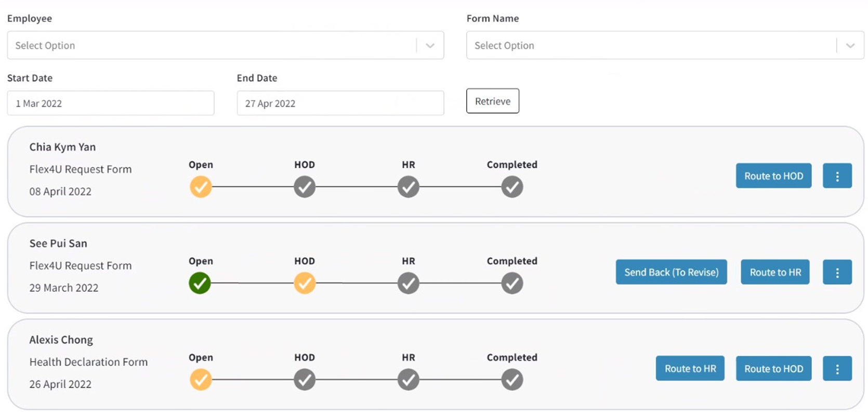Route See Pui San's form to HR

coord(775,272)
